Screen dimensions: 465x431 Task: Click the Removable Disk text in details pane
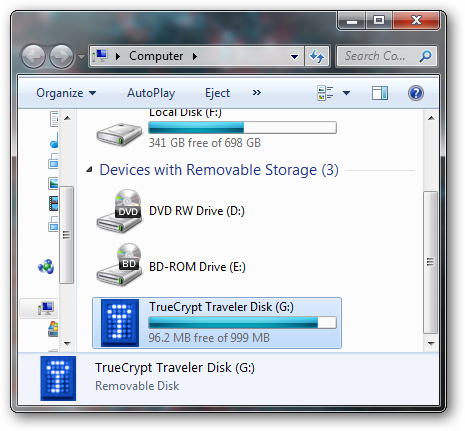137,386
